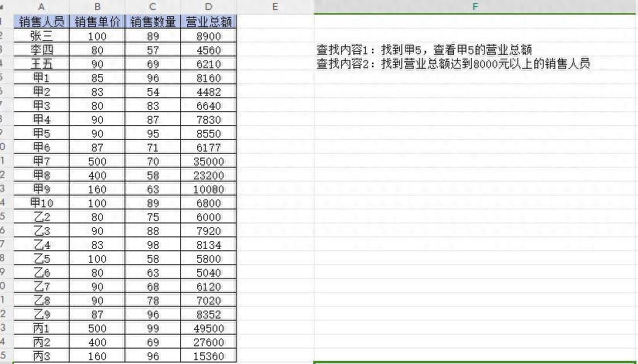Select the salesperson cell 甲9
This screenshot has height=364, width=638.
tap(42, 189)
